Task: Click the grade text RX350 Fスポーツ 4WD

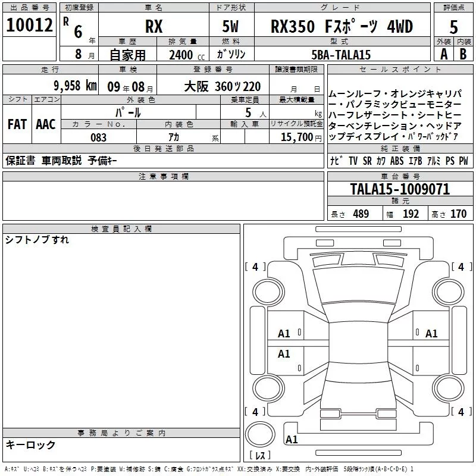Action: point(342,27)
